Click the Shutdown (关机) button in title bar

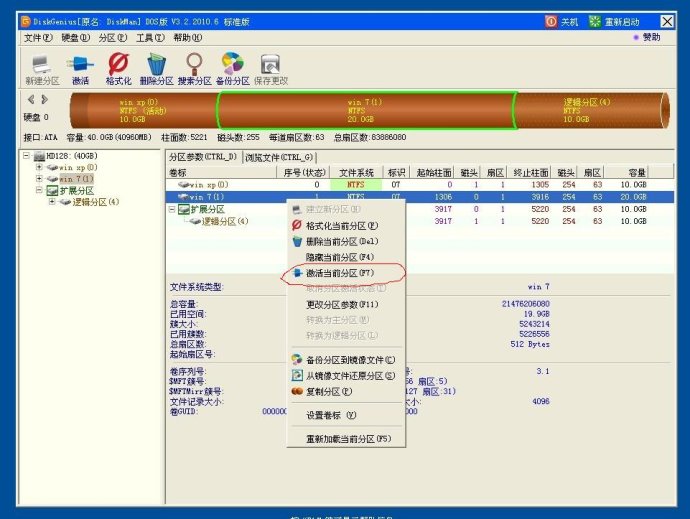pos(562,22)
